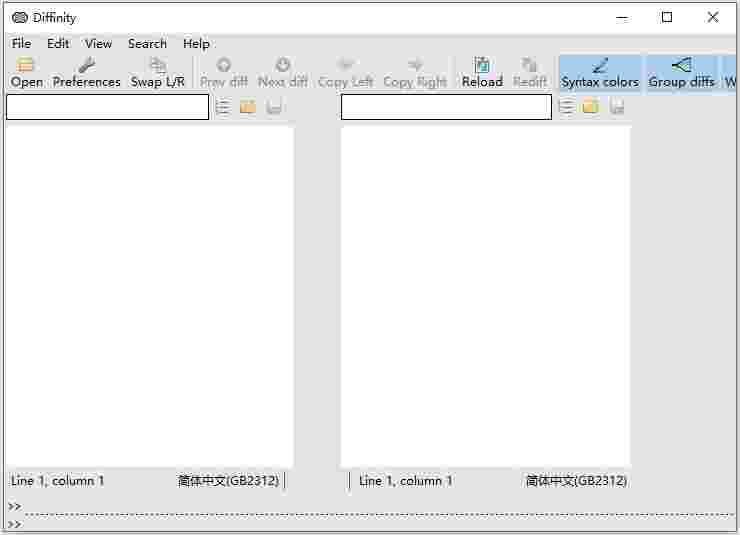Open the Help menu

point(196,43)
